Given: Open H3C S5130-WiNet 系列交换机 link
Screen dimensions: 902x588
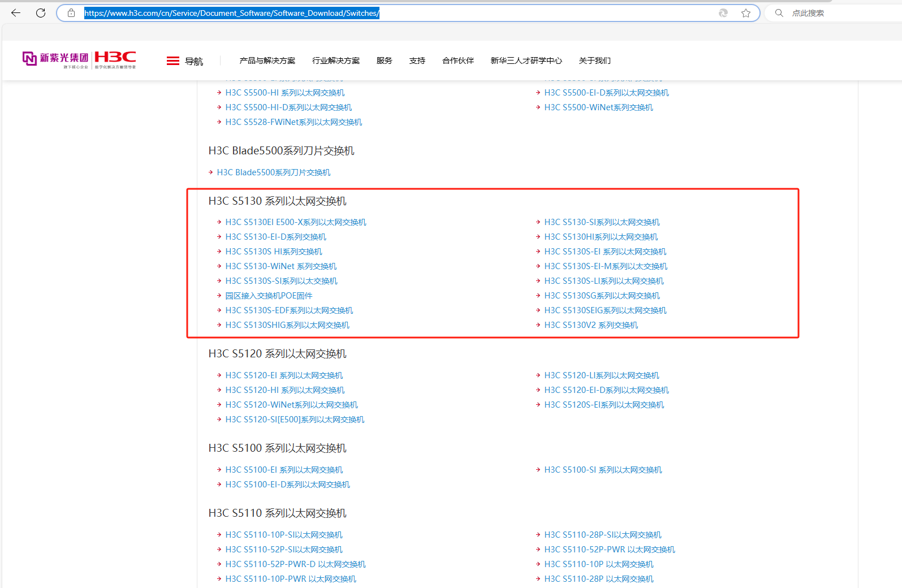Looking at the screenshot, I should [x=281, y=266].
